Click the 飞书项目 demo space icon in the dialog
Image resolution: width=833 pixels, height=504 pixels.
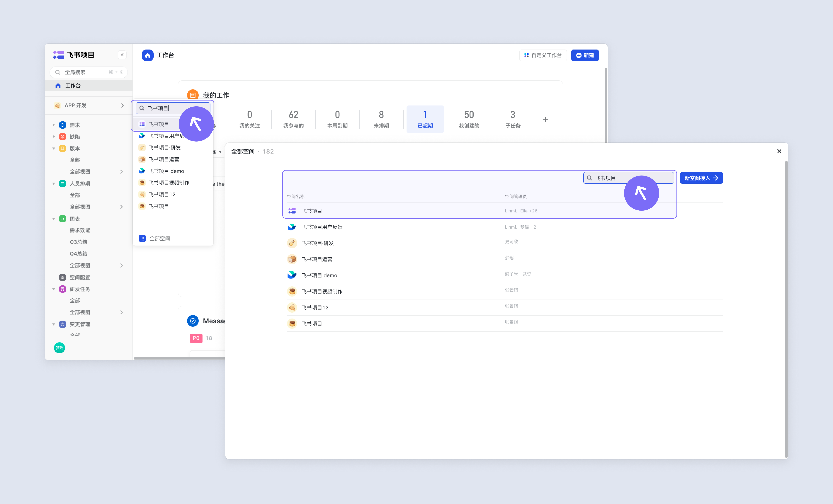click(292, 275)
